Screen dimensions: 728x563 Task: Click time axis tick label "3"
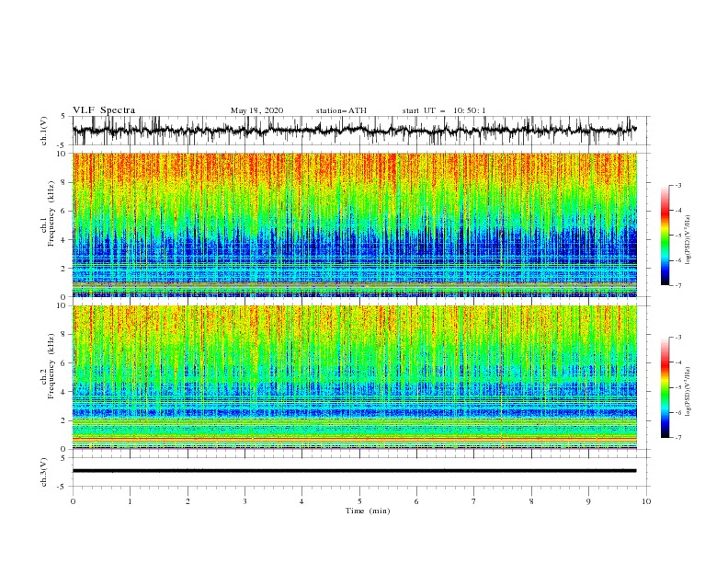click(245, 501)
